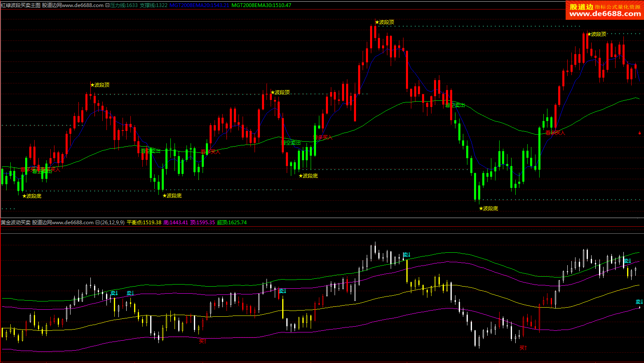Click the magenta 底:1443.41 value
The image size is (644, 363).
coord(176,223)
